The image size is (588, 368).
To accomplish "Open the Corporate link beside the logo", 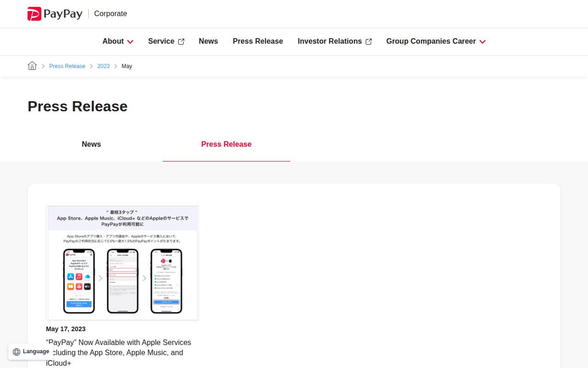I will (x=110, y=14).
